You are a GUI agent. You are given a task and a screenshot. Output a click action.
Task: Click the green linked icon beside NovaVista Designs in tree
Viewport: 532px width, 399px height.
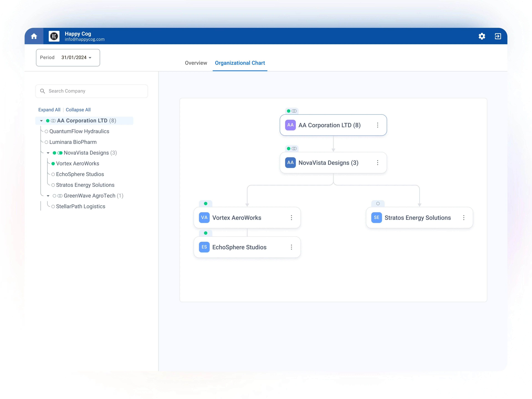60,153
